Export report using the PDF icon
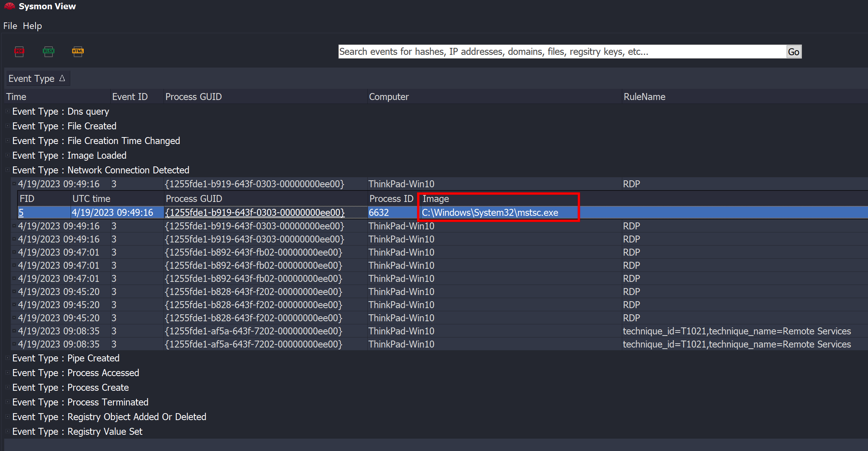Image resolution: width=868 pixels, height=451 pixels. [19, 51]
